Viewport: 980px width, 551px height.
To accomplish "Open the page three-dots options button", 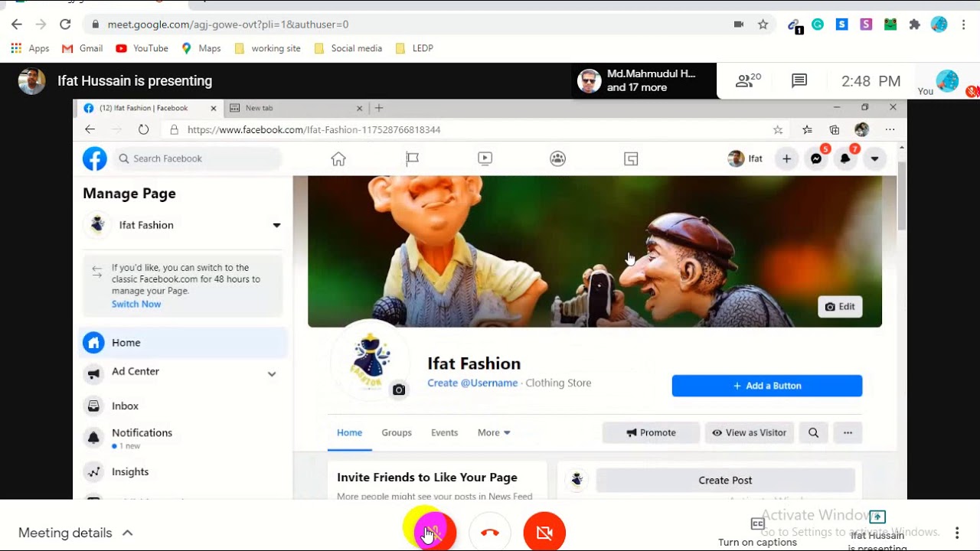I will [848, 432].
